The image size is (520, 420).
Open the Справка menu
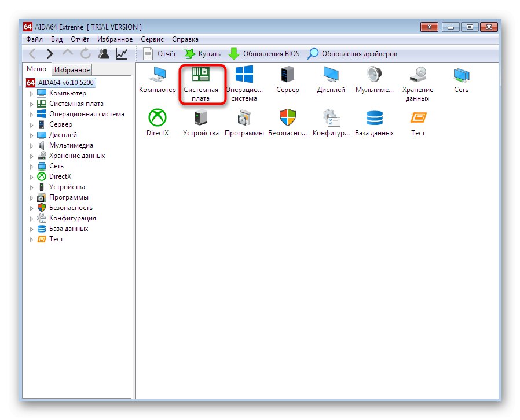pyautogui.click(x=185, y=39)
